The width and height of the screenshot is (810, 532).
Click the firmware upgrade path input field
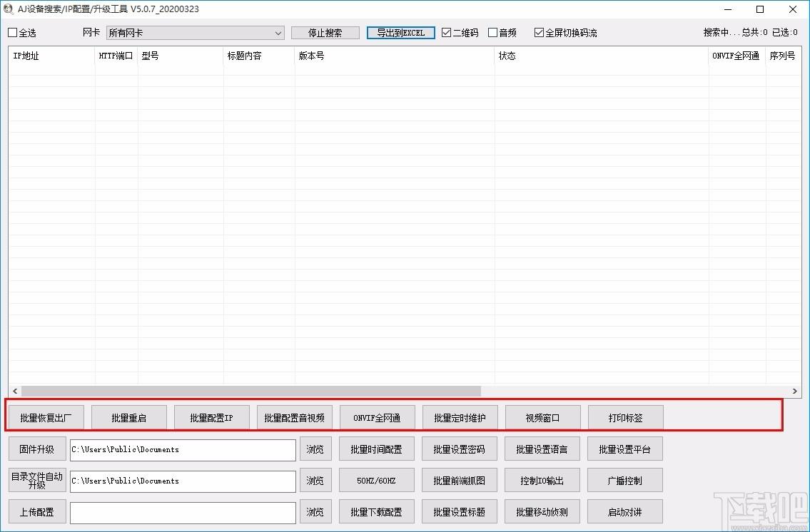point(183,450)
